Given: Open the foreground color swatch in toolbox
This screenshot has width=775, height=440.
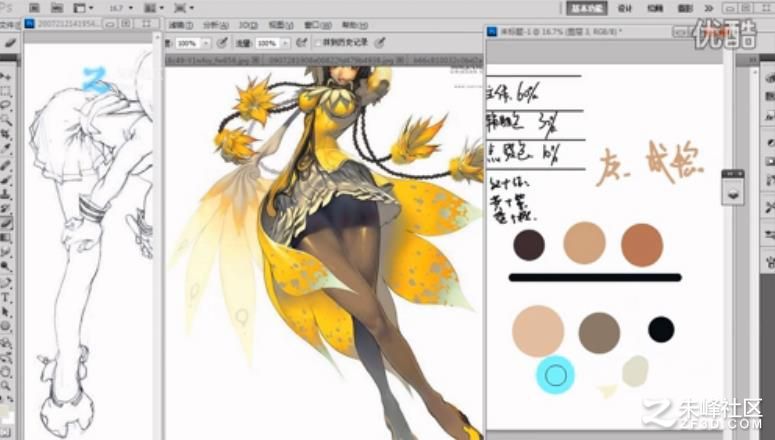Looking at the screenshot, I should (4, 411).
